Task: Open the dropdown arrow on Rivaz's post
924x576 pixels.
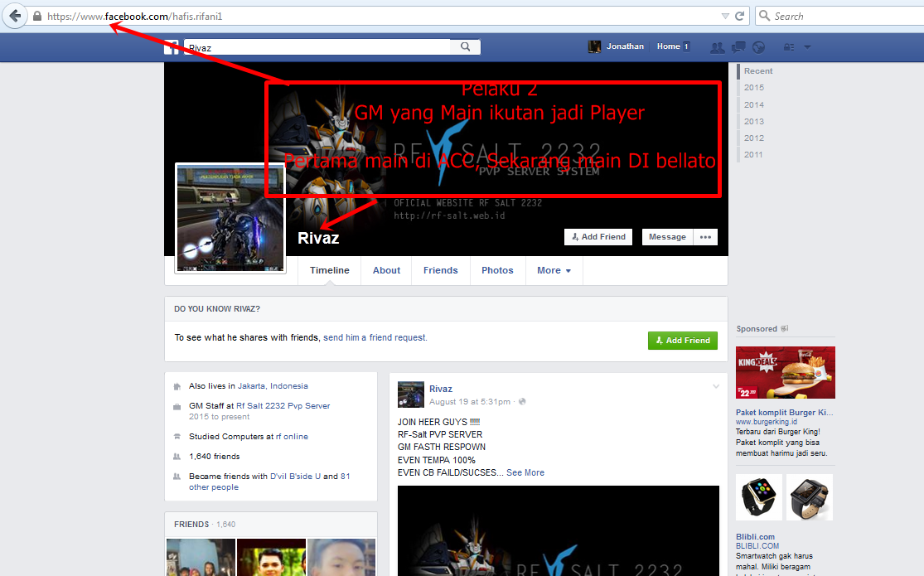Action: [716, 386]
